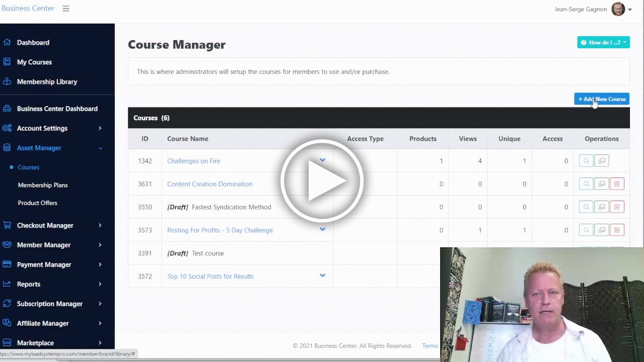Expand the Challenges on Fire row chevron
The width and height of the screenshot is (644, 362).
tap(323, 160)
